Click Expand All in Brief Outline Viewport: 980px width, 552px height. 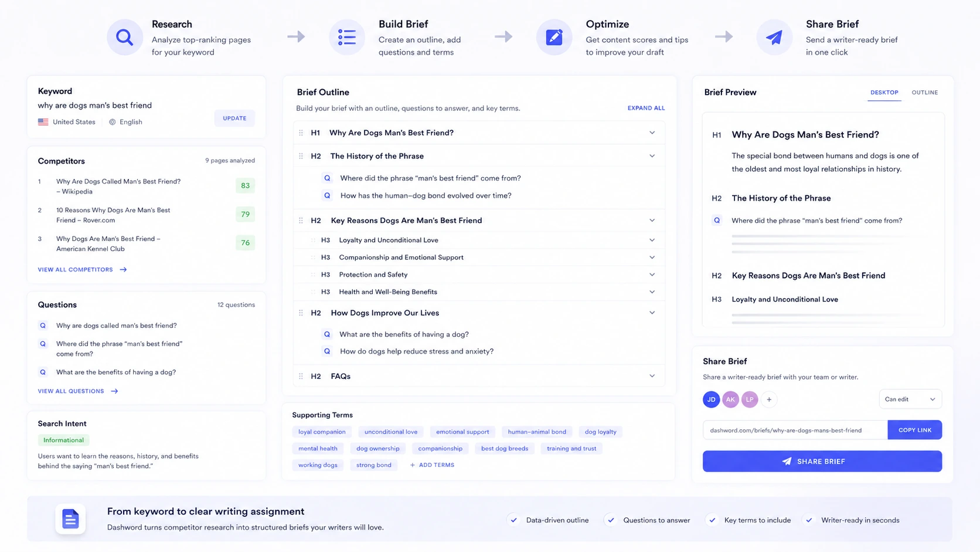(646, 108)
